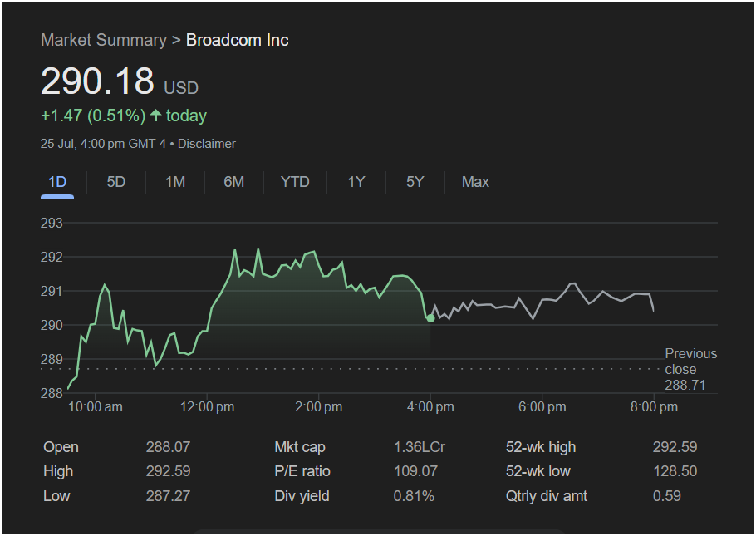Image resolution: width=756 pixels, height=536 pixels.
Task: Click the 12:00 pm axis label
Action: pyautogui.click(x=208, y=406)
